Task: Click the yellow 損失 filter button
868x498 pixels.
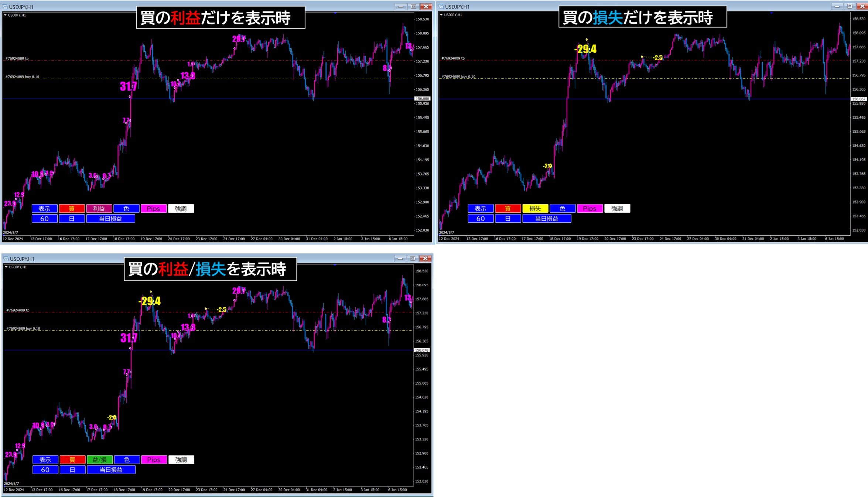Action: pos(535,209)
